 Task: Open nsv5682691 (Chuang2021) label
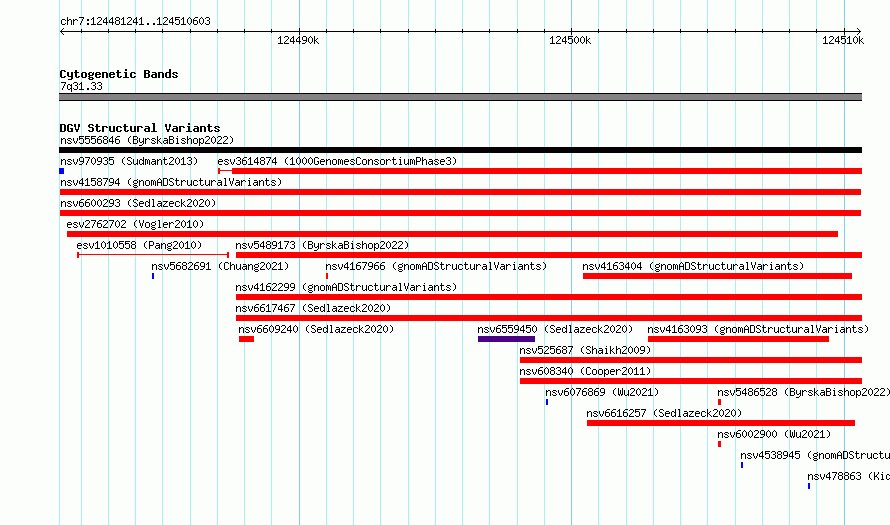(x=220, y=266)
